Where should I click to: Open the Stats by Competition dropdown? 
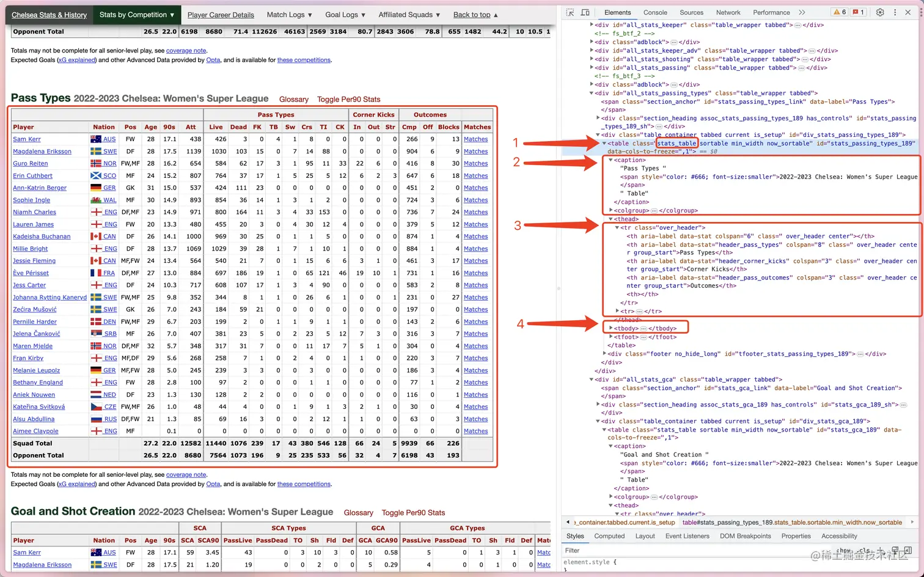click(137, 15)
